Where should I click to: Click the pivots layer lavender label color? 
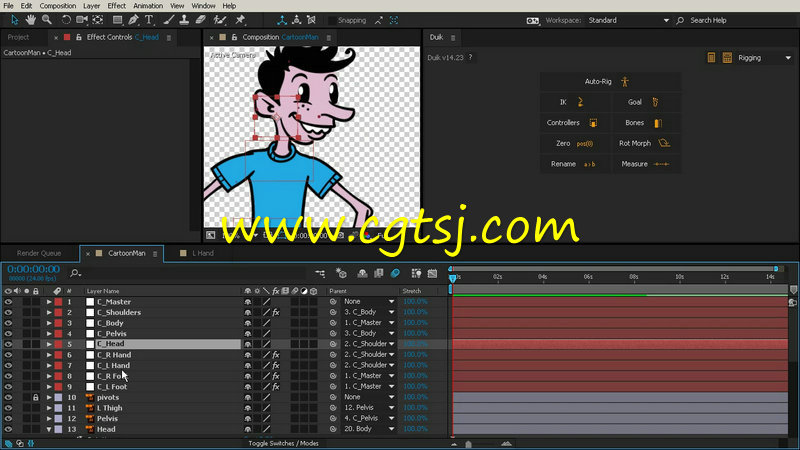click(59, 397)
